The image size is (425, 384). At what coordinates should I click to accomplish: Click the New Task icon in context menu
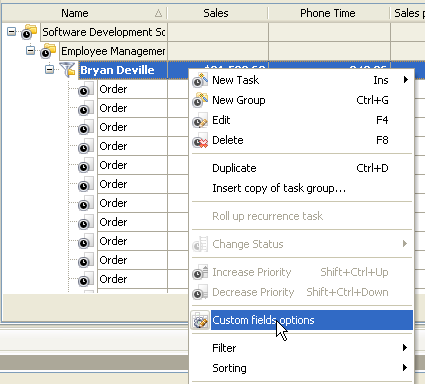coord(200,80)
